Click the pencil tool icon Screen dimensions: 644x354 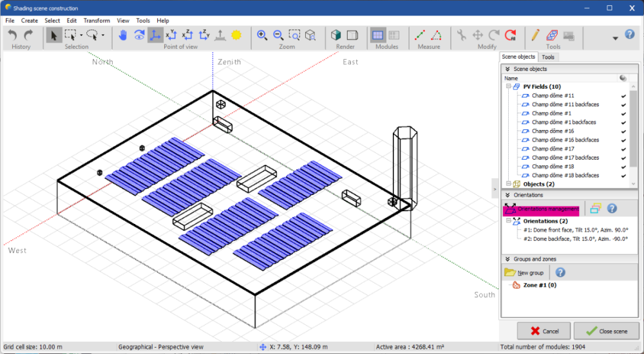click(x=535, y=35)
